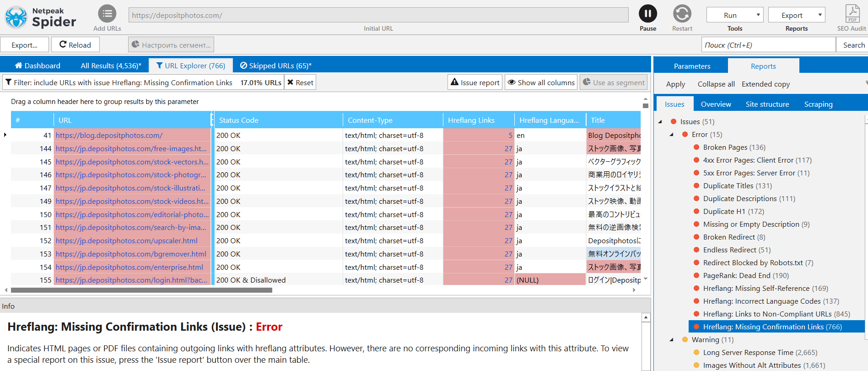Select the Reports panel tab
Viewport: 868px width, 371px height.
point(763,66)
